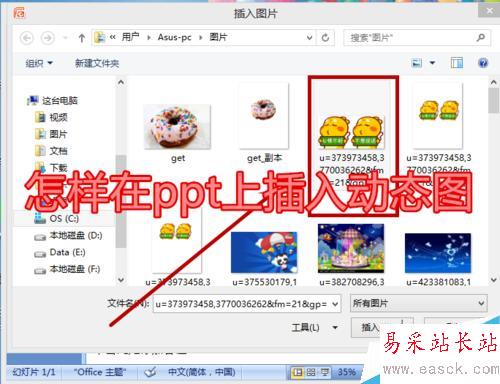Change view using the view mode icon
Viewport: 500px width, 384px height.
(x=417, y=63)
